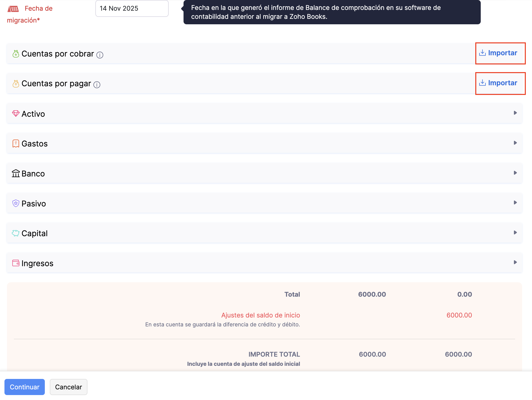
Task: Expand the Pasivo section arrow
Action: coord(515,203)
